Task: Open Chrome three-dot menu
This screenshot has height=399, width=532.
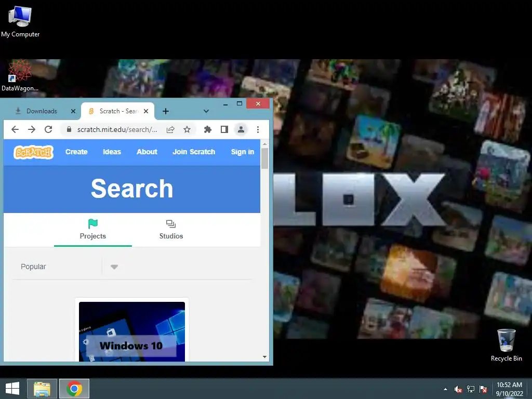Action: pos(258,129)
